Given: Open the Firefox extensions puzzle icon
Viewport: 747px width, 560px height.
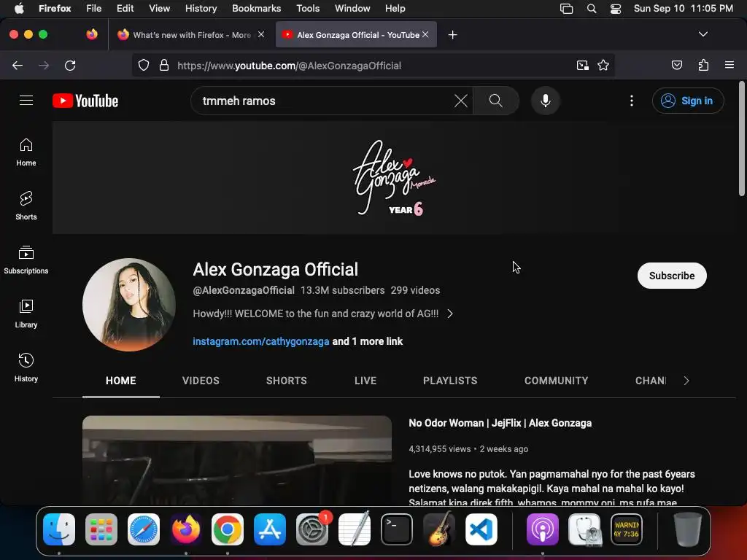Looking at the screenshot, I should 703,65.
